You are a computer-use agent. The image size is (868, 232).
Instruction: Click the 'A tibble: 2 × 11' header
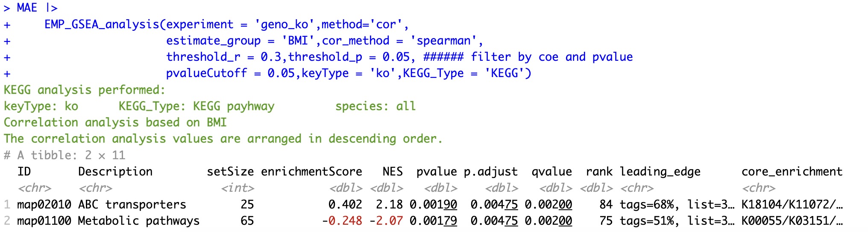point(71,155)
